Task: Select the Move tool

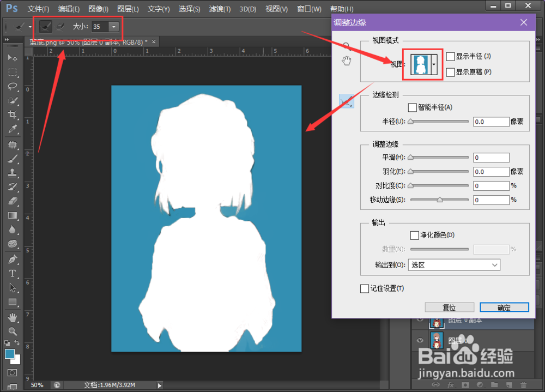Action: click(13, 58)
